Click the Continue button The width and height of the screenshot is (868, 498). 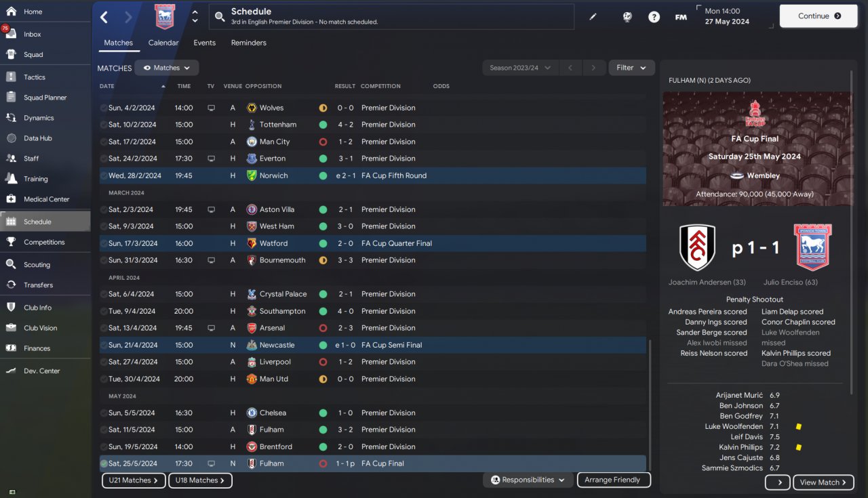pyautogui.click(x=818, y=16)
